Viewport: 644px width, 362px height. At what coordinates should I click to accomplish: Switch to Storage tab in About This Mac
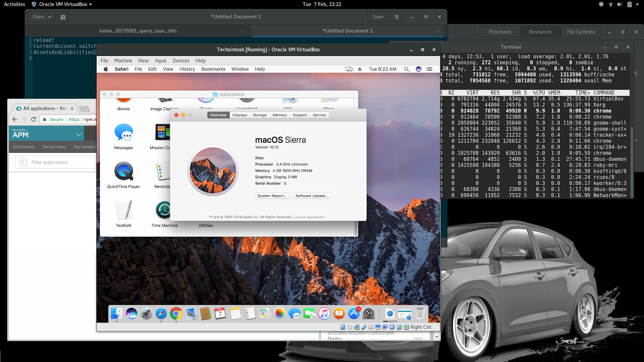tap(260, 115)
